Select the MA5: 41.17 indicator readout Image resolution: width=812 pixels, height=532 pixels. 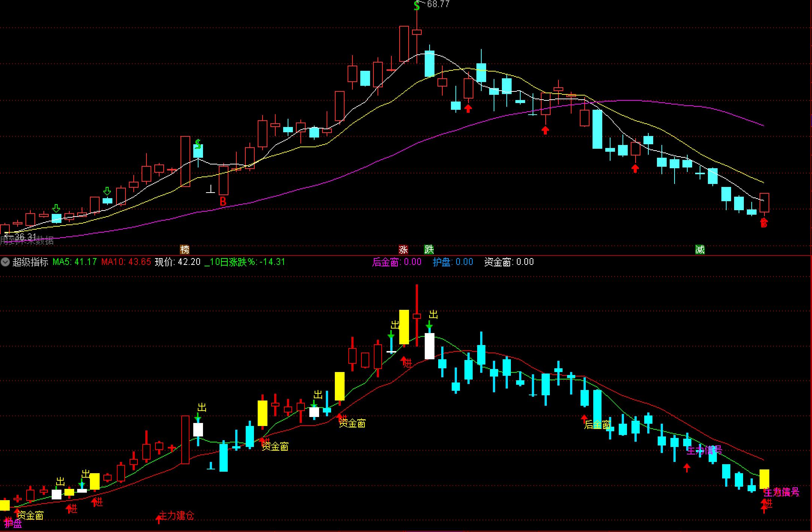click(75, 262)
